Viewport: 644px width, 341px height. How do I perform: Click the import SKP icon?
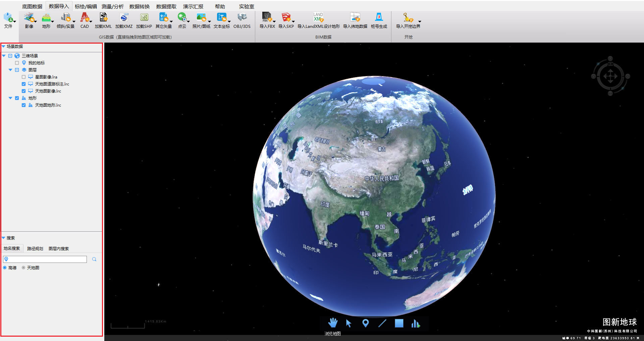coord(286,17)
